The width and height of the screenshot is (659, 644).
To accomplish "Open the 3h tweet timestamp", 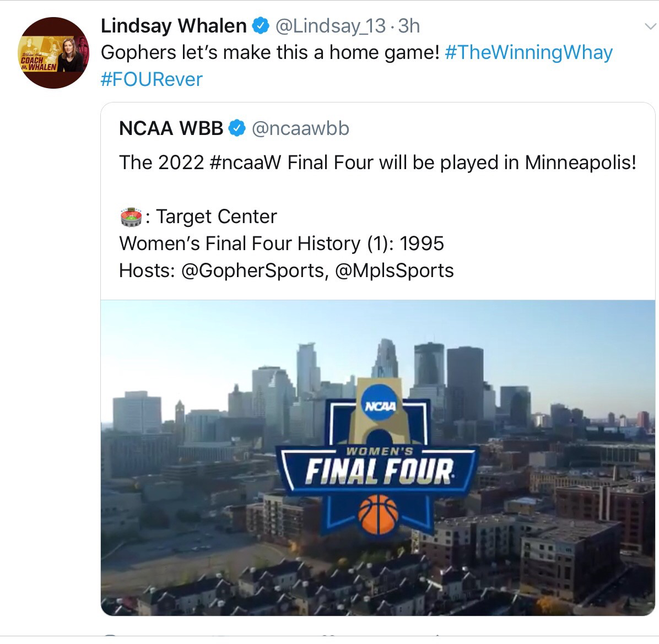I will (409, 26).
